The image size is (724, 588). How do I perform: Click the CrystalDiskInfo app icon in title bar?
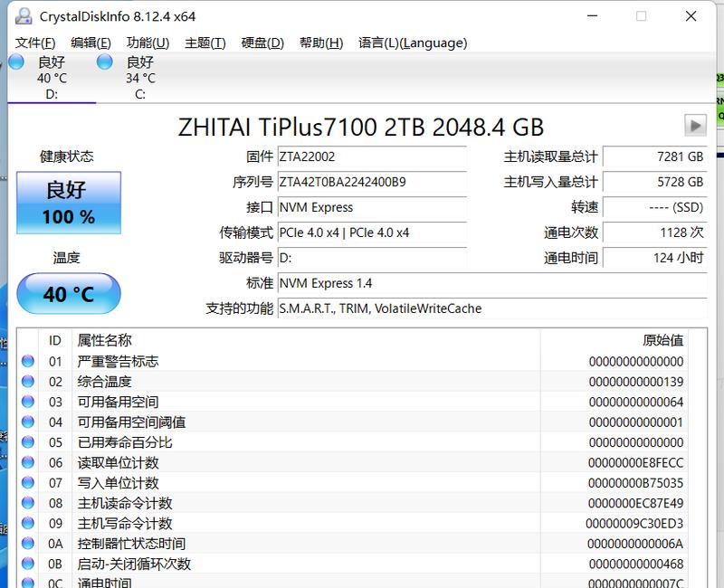tap(24, 16)
